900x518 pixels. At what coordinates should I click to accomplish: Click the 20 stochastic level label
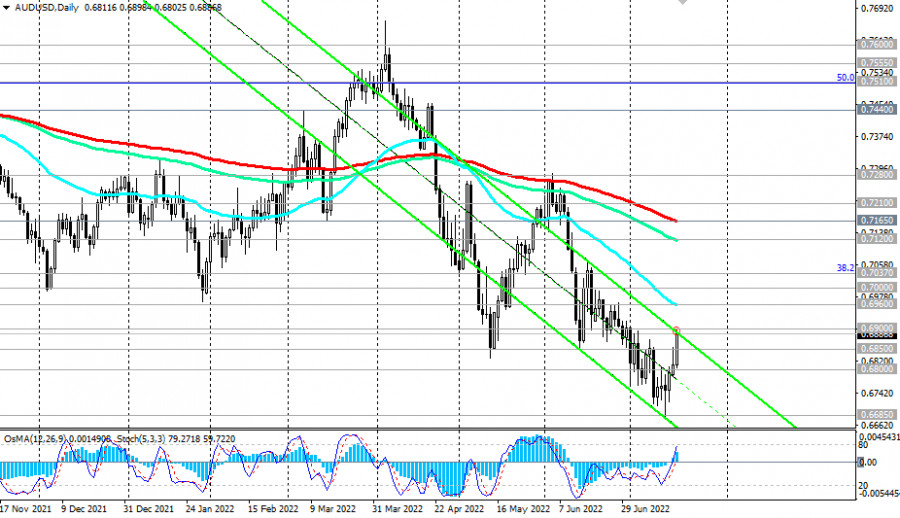863,486
